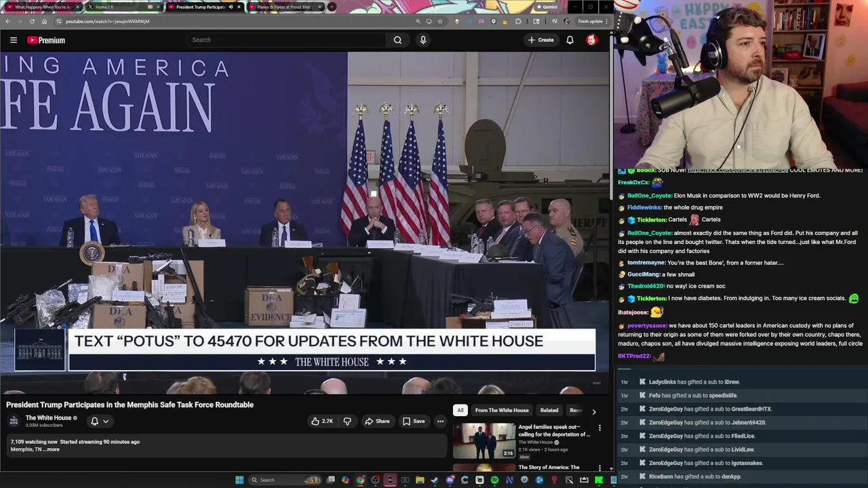868x488 pixels.
Task: Open browser home page icon
Action: (44, 21)
